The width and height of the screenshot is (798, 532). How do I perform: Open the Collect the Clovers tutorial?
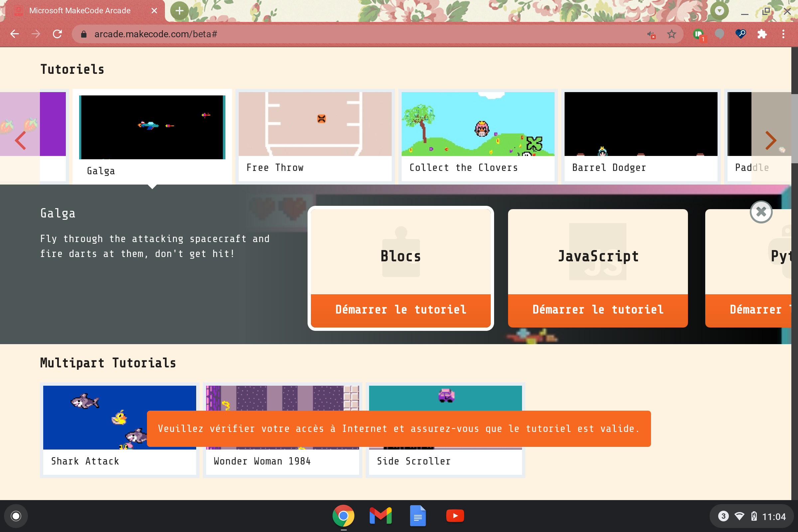coord(478,136)
